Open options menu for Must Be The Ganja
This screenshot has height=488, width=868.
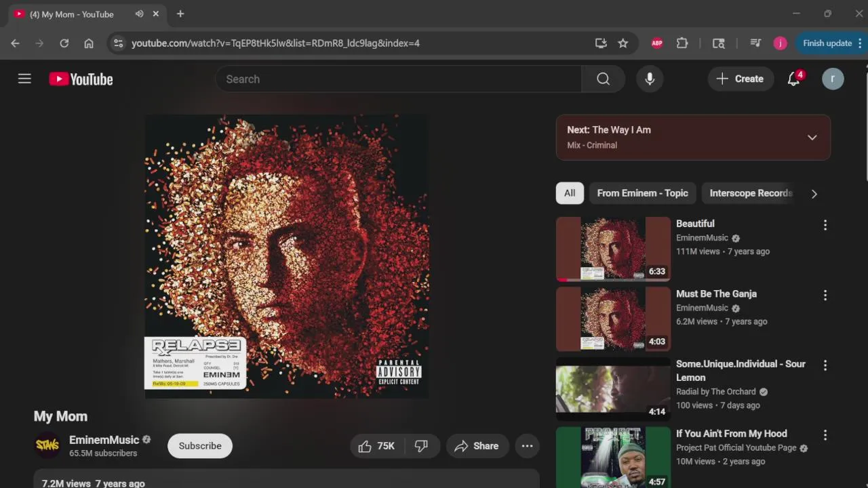825,296
